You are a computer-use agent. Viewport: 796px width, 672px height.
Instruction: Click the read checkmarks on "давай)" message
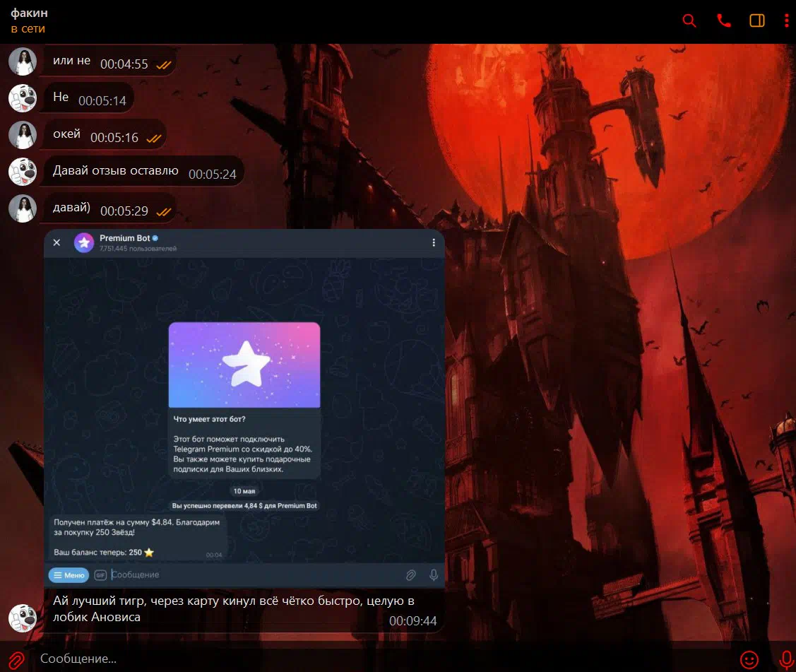tap(163, 212)
